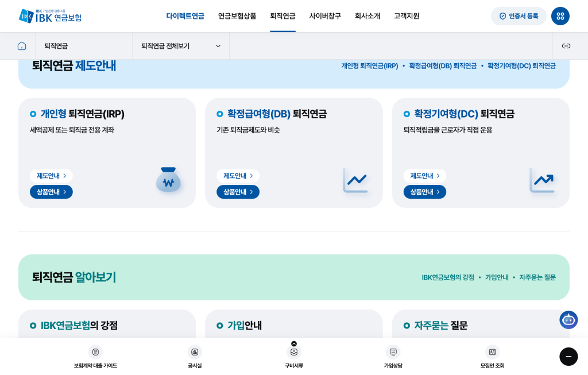The width and height of the screenshot is (588, 375).
Task: Copy page link via chain icon
Action: pyautogui.click(x=566, y=46)
